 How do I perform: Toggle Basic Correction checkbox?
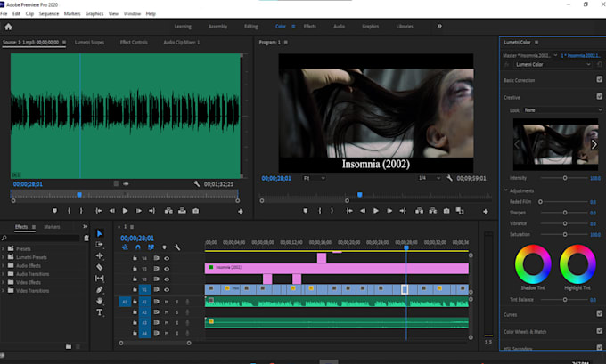coord(600,79)
